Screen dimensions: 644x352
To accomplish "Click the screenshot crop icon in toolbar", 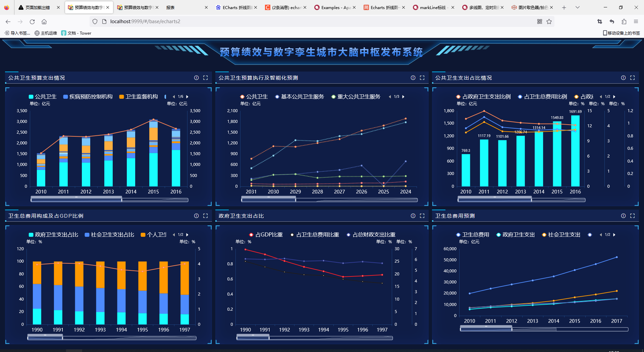I will 600,21.
